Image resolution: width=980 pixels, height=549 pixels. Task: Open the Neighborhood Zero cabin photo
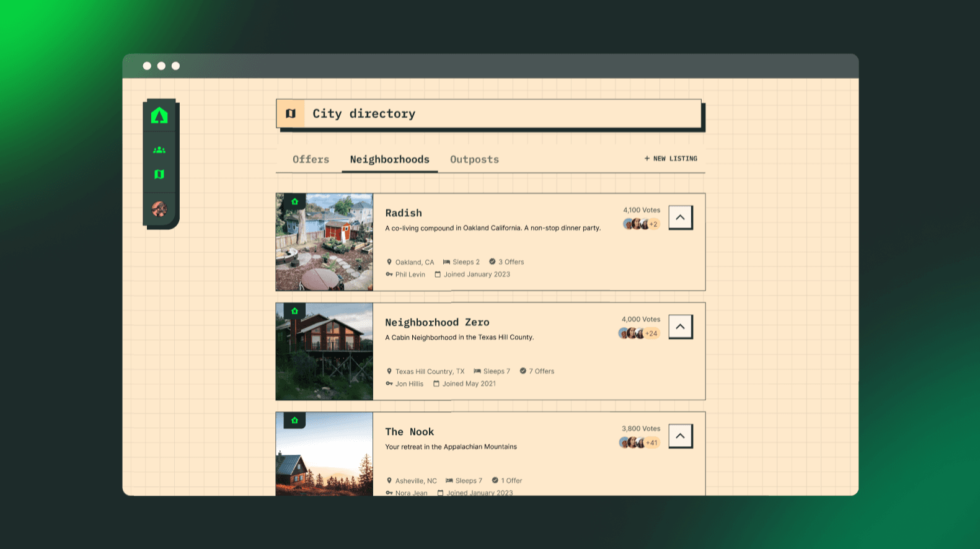(x=325, y=351)
